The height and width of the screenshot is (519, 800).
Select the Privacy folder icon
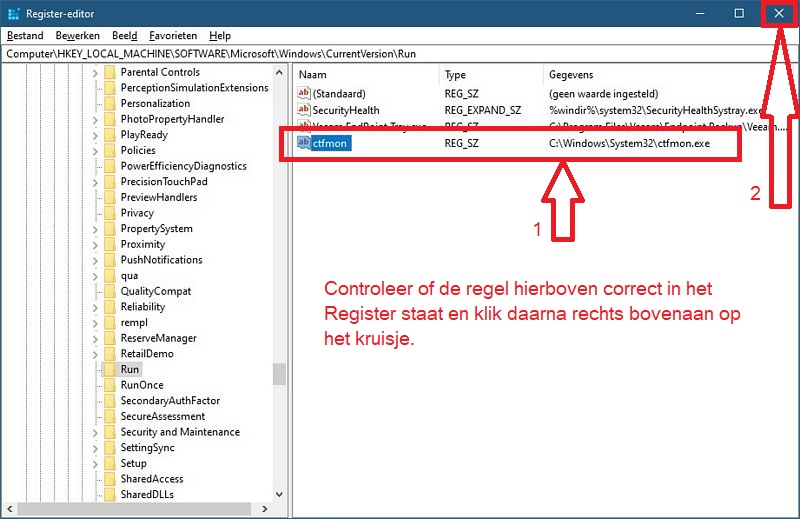[x=110, y=213]
